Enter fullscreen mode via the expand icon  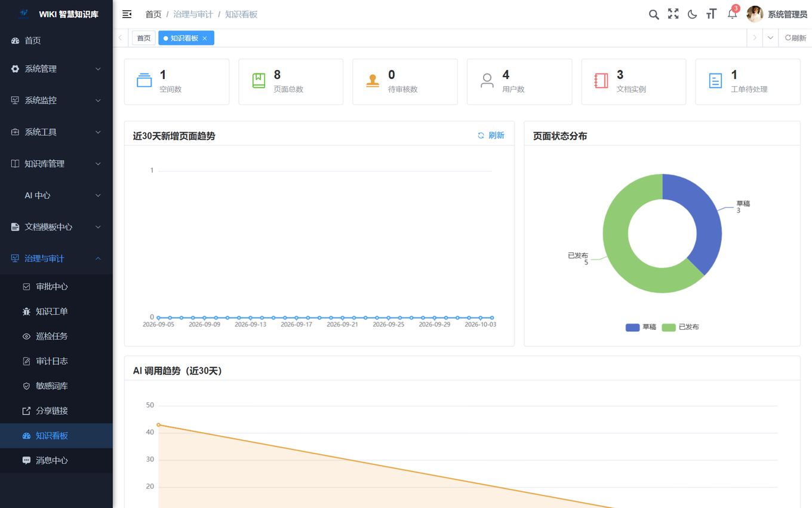coord(673,14)
